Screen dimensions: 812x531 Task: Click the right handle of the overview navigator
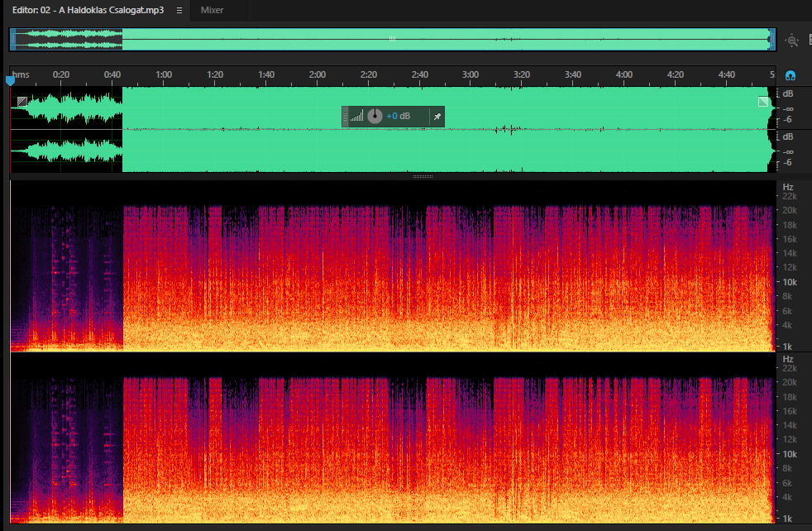click(x=772, y=40)
